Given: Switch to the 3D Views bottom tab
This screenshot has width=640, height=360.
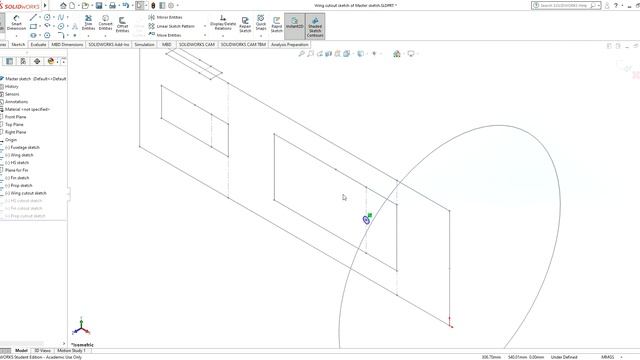Looking at the screenshot, I should (x=42, y=351).
